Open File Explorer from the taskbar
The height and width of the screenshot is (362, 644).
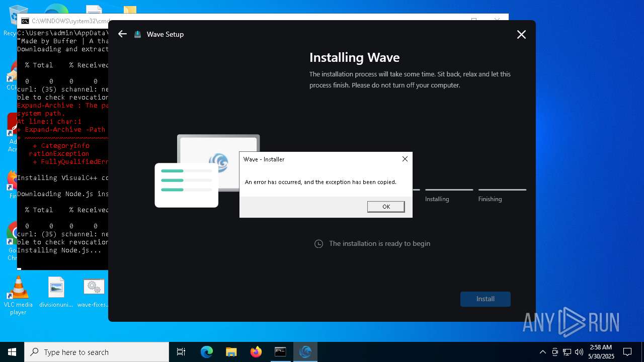pos(231,352)
